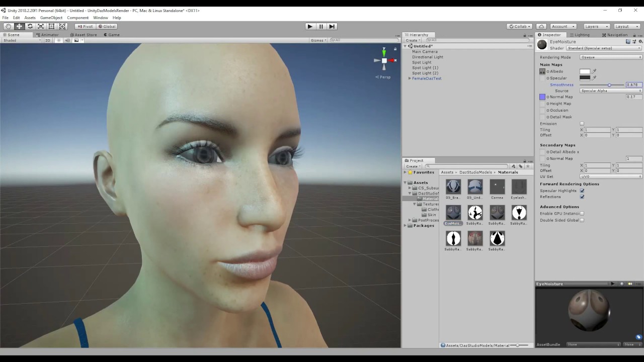Toggle Pivot handle position
644x362 pixels.
85,26
